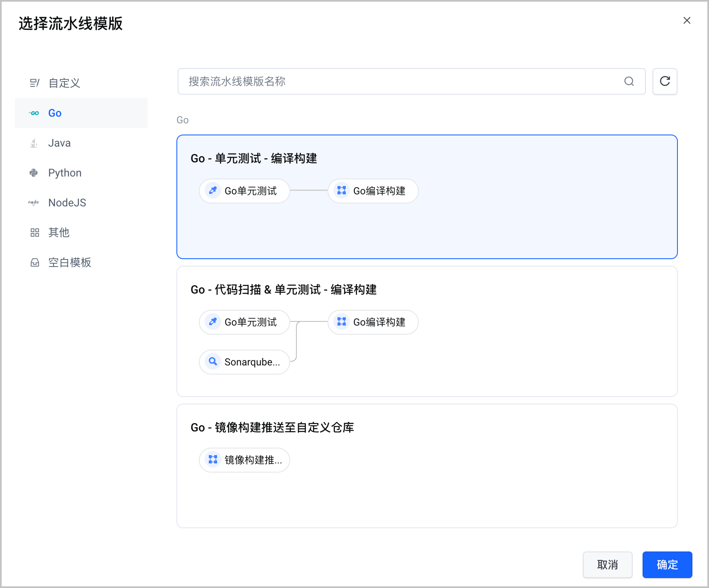The height and width of the screenshot is (588, 709).
Task: Click the 搜索流水线模版名称 search field
Action: click(x=411, y=81)
